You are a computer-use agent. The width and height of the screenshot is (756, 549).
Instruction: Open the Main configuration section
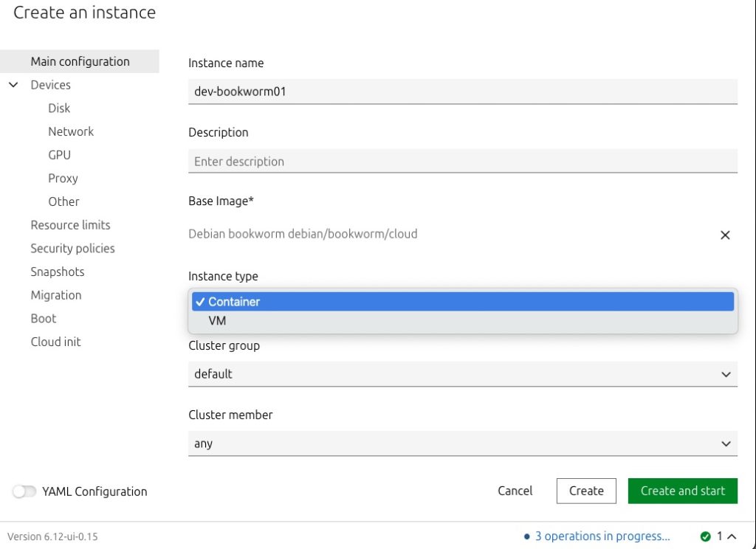[80, 61]
